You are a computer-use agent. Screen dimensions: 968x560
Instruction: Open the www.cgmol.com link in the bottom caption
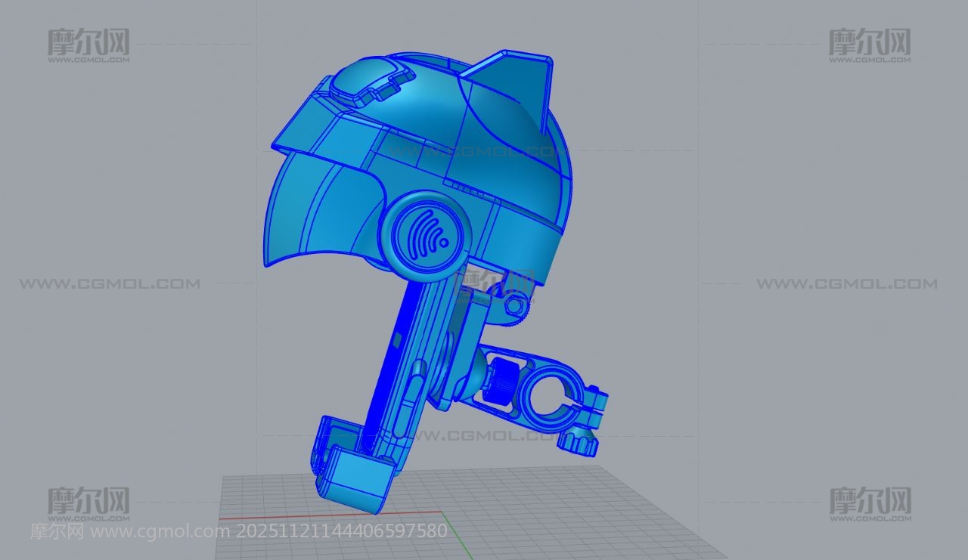(160, 531)
